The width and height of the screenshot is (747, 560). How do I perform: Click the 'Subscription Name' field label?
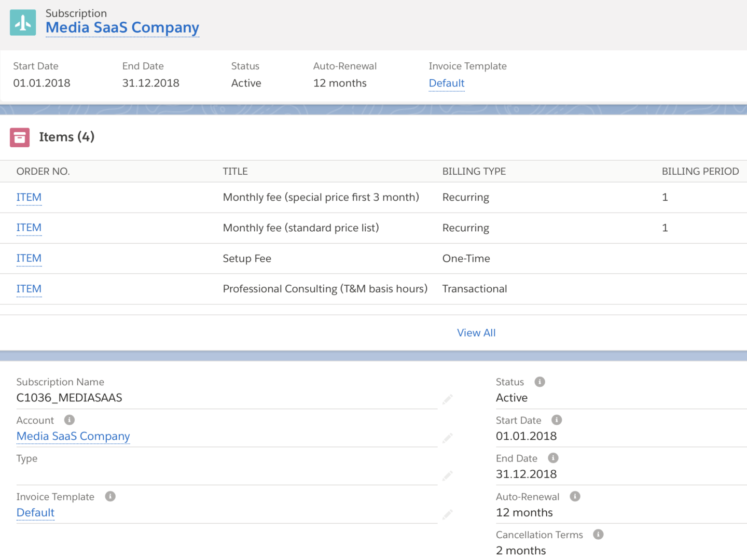tap(60, 382)
